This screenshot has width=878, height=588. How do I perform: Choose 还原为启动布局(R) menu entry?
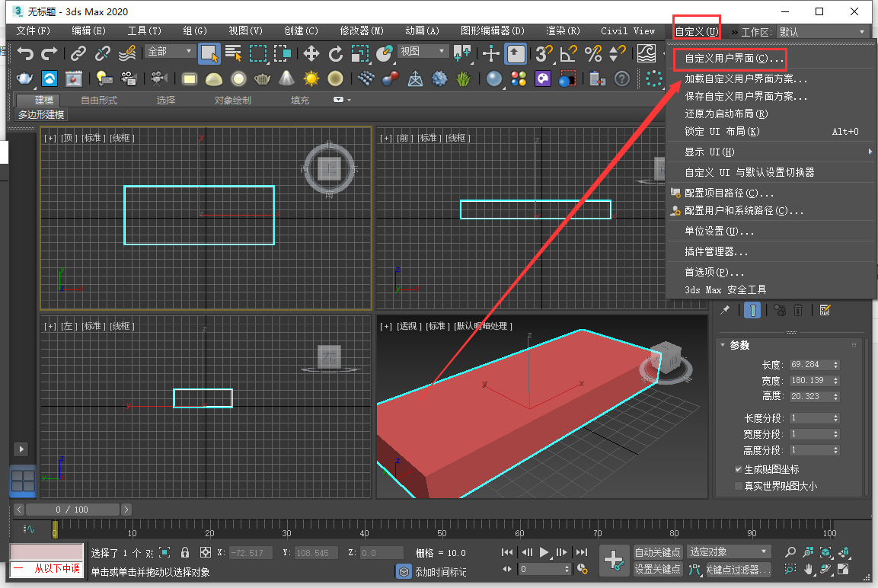click(726, 113)
